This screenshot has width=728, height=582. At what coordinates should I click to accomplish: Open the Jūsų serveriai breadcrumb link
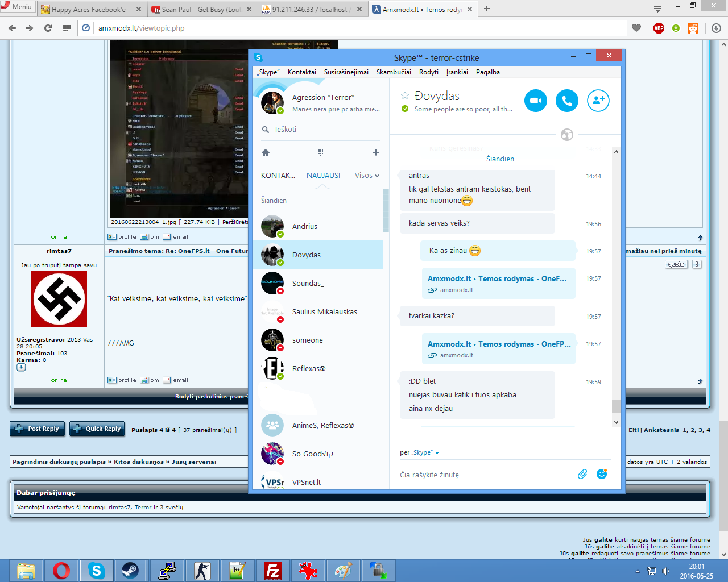click(x=193, y=462)
